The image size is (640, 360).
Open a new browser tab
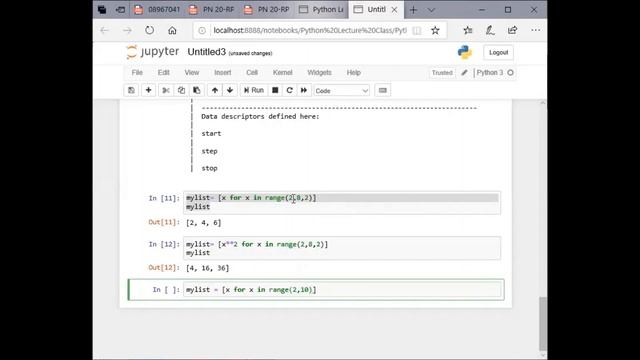click(x=413, y=9)
